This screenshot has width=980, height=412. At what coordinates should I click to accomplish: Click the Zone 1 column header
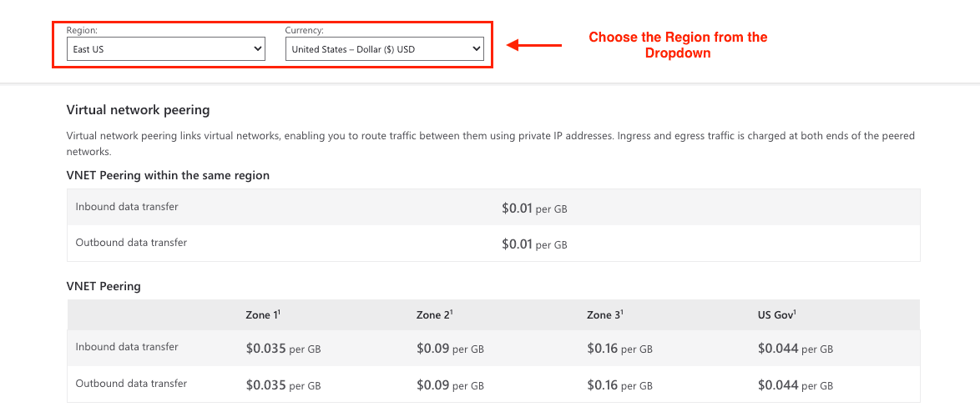click(263, 314)
